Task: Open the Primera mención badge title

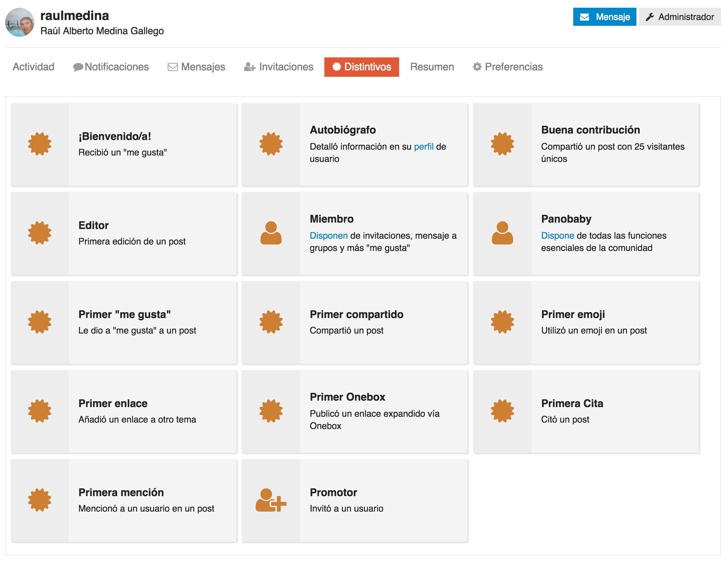Action: click(x=121, y=492)
